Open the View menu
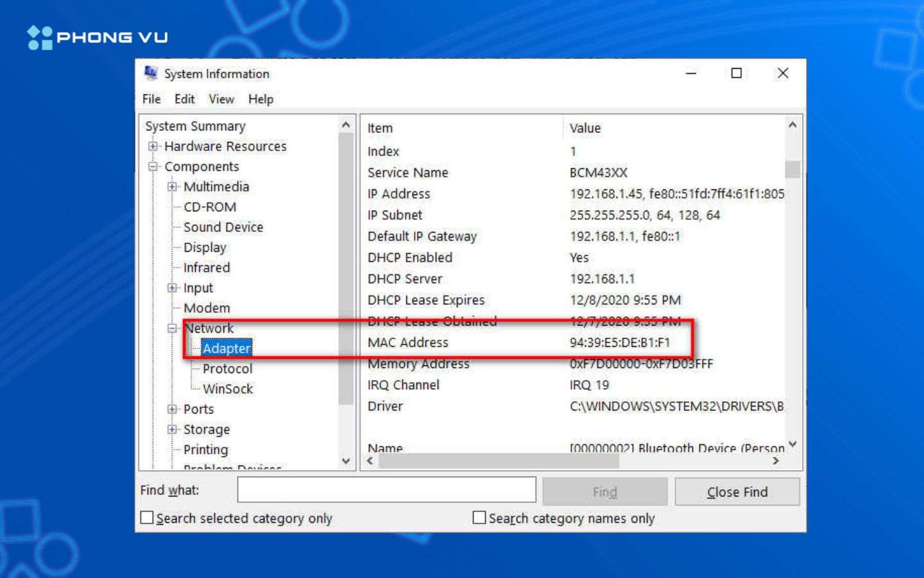924x578 pixels. pyautogui.click(x=221, y=99)
